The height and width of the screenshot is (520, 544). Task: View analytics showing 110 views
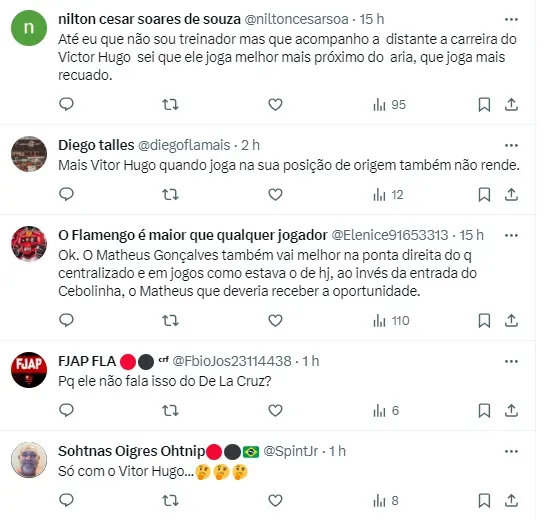tap(391, 321)
